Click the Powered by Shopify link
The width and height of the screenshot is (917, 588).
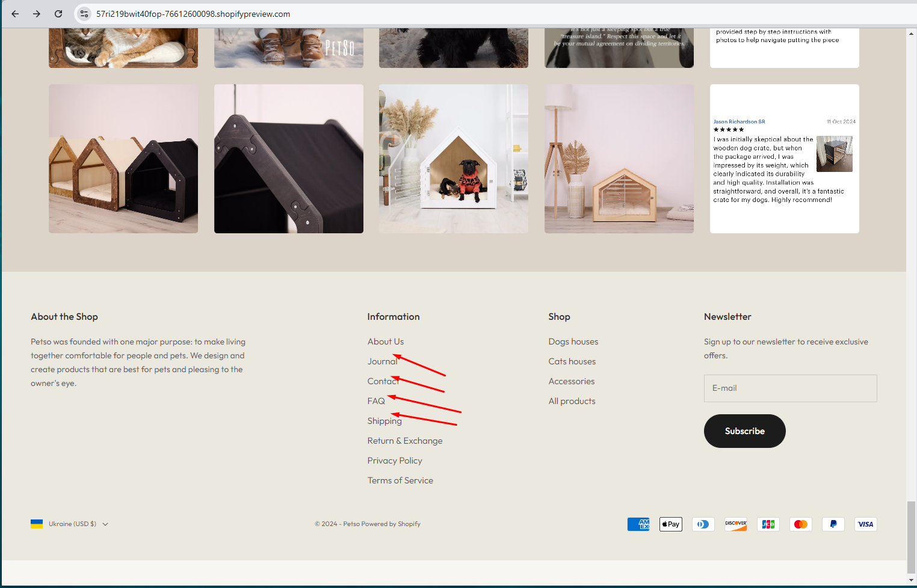pyautogui.click(x=391, y=524)
